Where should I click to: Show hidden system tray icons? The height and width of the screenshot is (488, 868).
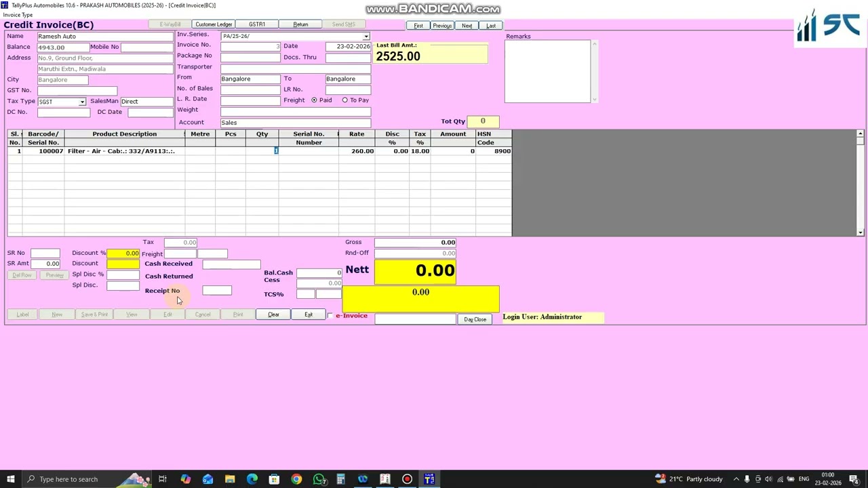click(735, 479)
